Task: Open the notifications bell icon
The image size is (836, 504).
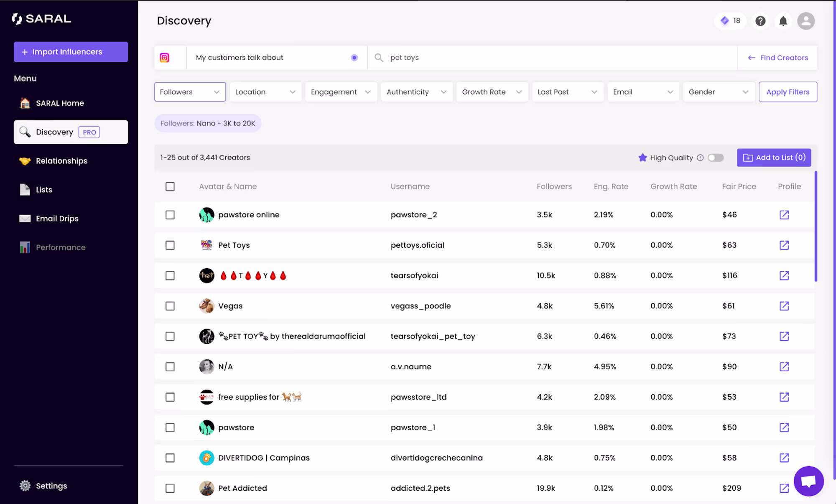Action: click(783, 21)
